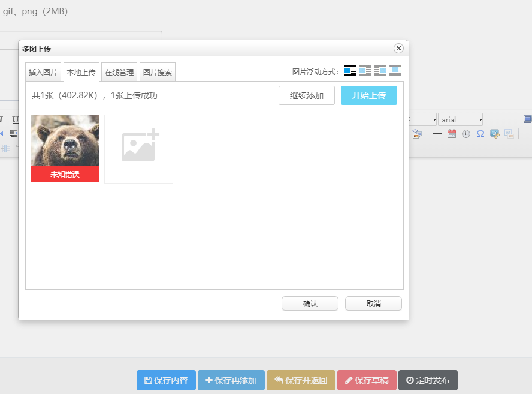
Task: Go to the 图片搜索 tab
Action: (158, 72)
